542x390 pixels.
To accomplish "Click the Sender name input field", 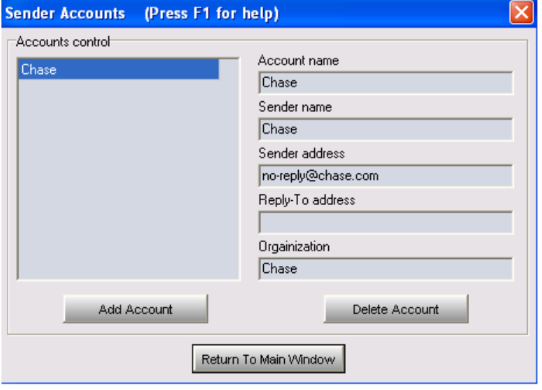I will coord(385,129).
